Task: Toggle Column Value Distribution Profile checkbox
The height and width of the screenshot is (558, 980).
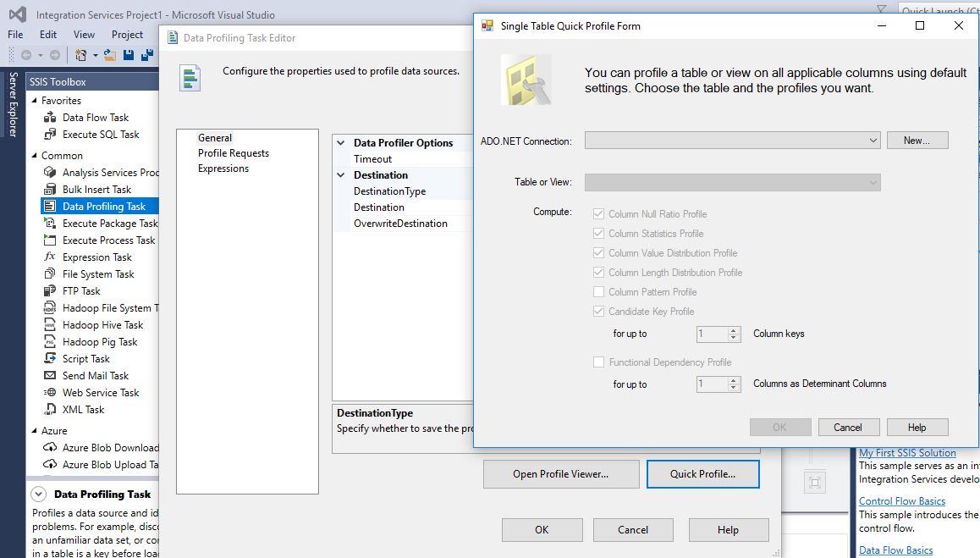Action: (598, 252)
